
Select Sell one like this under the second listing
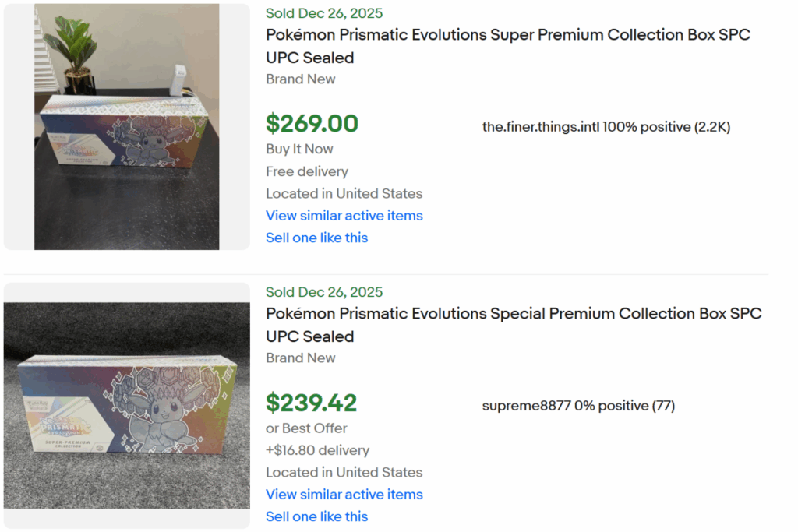click(x=316, y=516)
